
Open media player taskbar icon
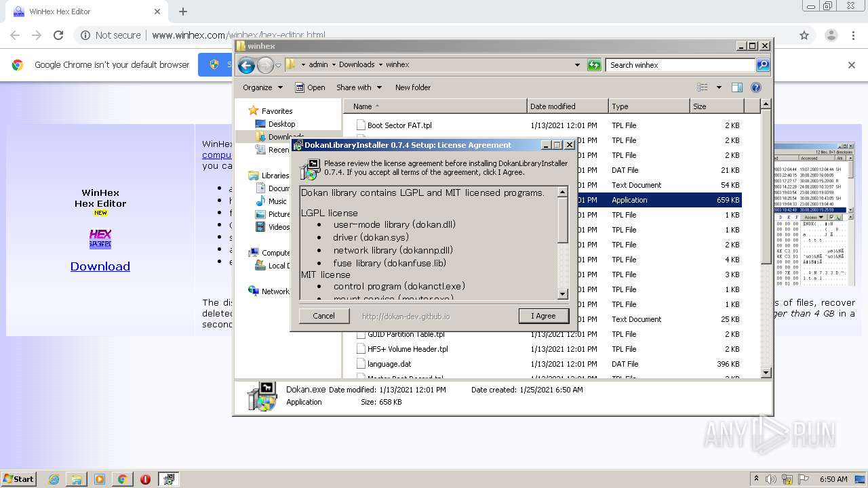100,479
